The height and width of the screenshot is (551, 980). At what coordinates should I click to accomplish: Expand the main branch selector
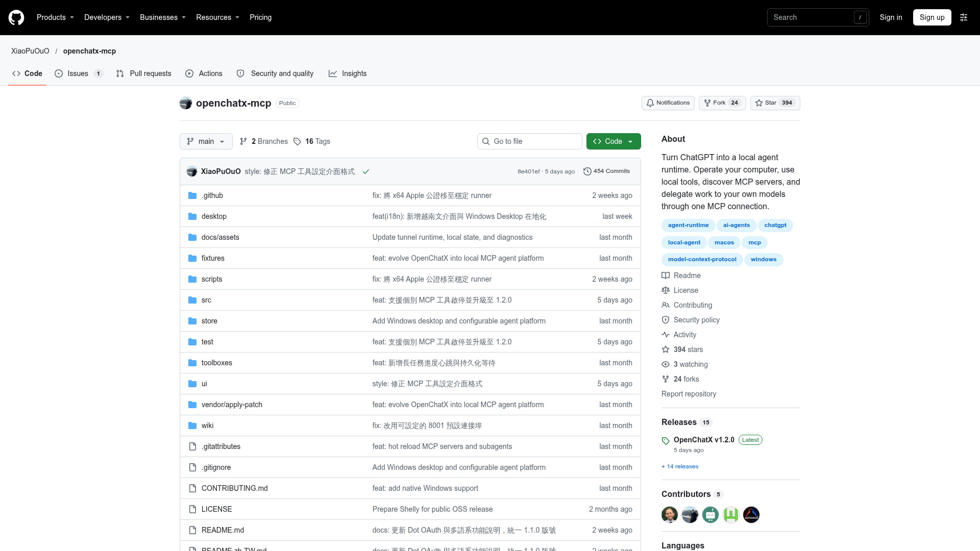pos(206,141)
